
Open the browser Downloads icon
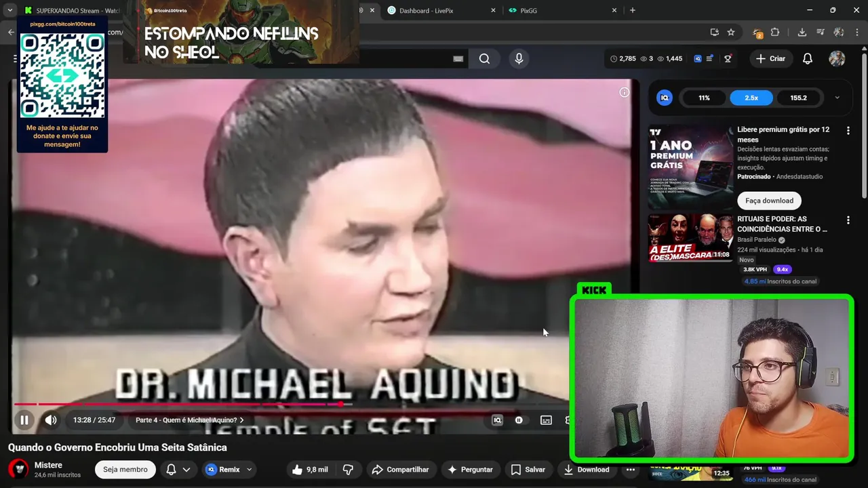[x=802, y=32]
